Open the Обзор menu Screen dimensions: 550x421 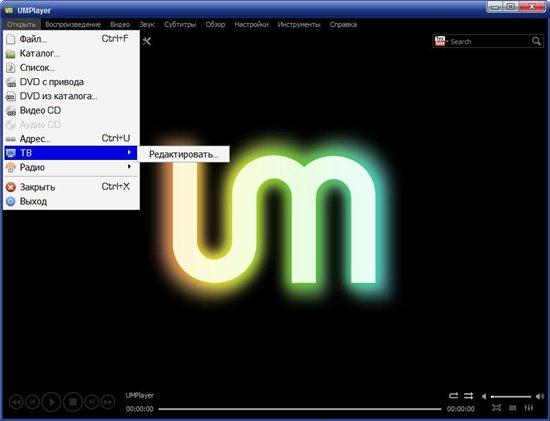[x=215, y=25]
